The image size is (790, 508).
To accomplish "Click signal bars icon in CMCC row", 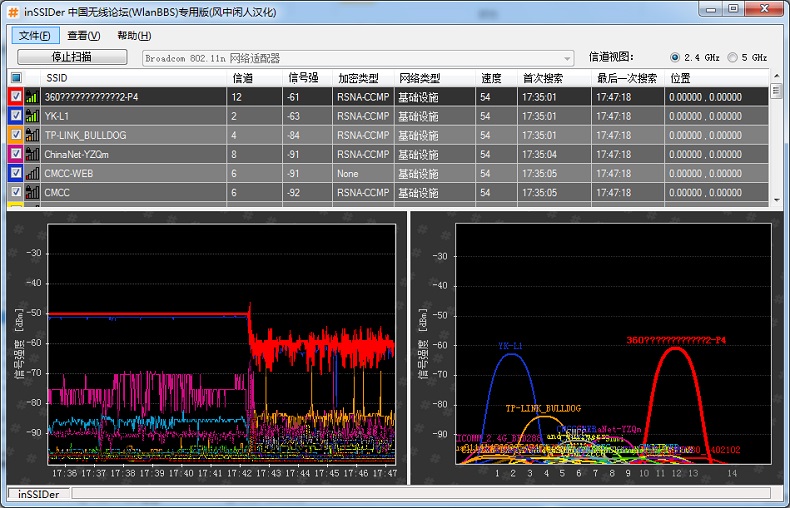I will pyautogui.click(x=32, y=192).
